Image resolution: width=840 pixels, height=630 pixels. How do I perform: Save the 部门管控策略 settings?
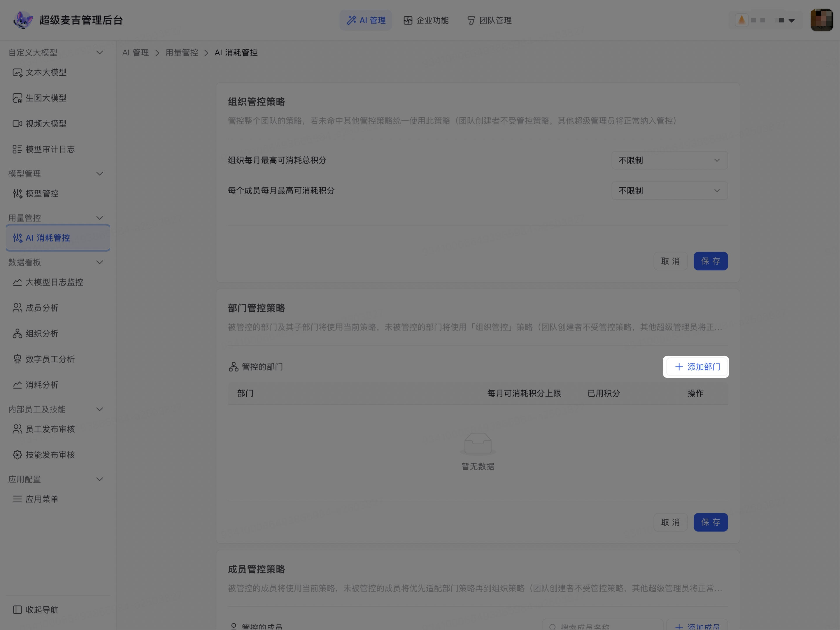click(711, 522)
